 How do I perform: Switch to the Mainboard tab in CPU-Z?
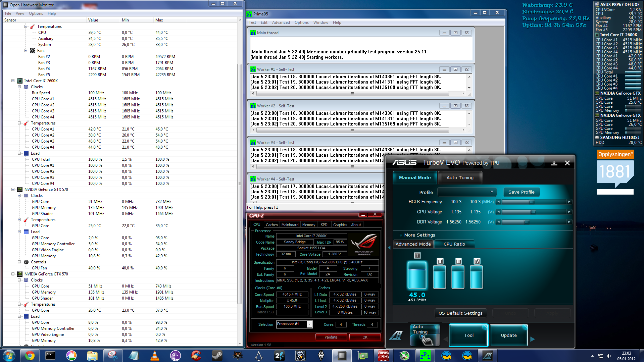coord(290,225)
